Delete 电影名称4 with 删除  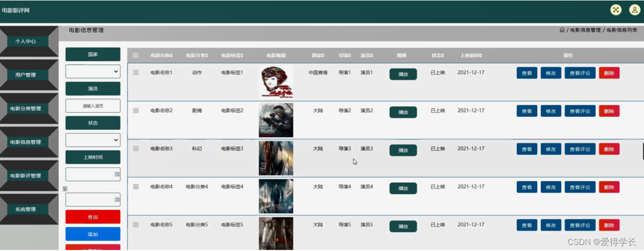point(609,187)
